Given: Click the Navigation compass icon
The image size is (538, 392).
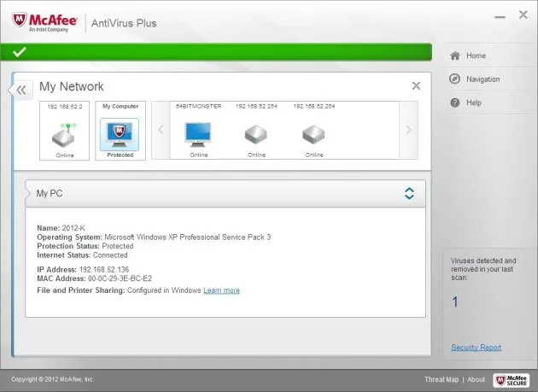Looking at the screenshot, I should pyautogui.click(x=454, y=79).
